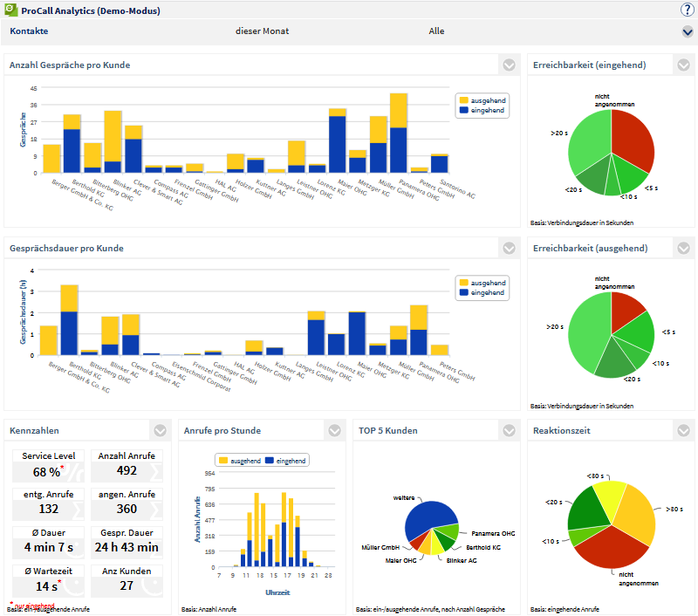Open Anzahl Gespräche pro Kunde panel menu

coord(509,65)
